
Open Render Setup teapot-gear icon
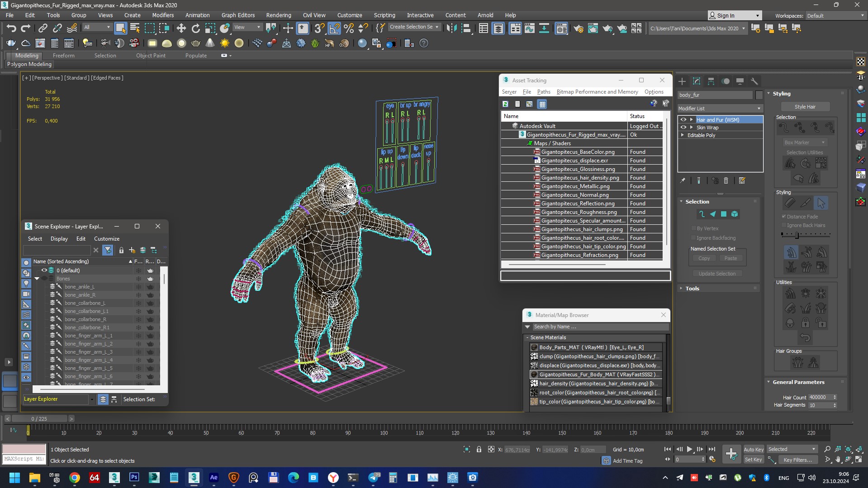click(x=578, y=28)
